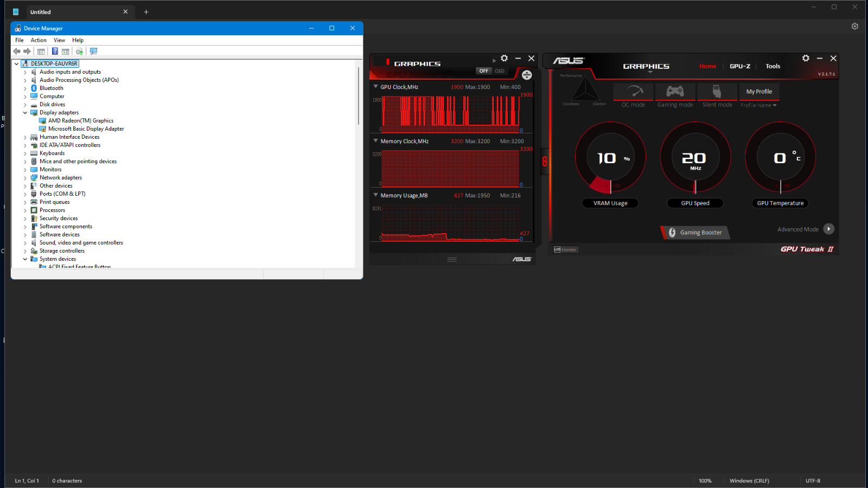Click the Notepad settings gear icon
Screen dimensions: 868x488
[x=855, y=26]
